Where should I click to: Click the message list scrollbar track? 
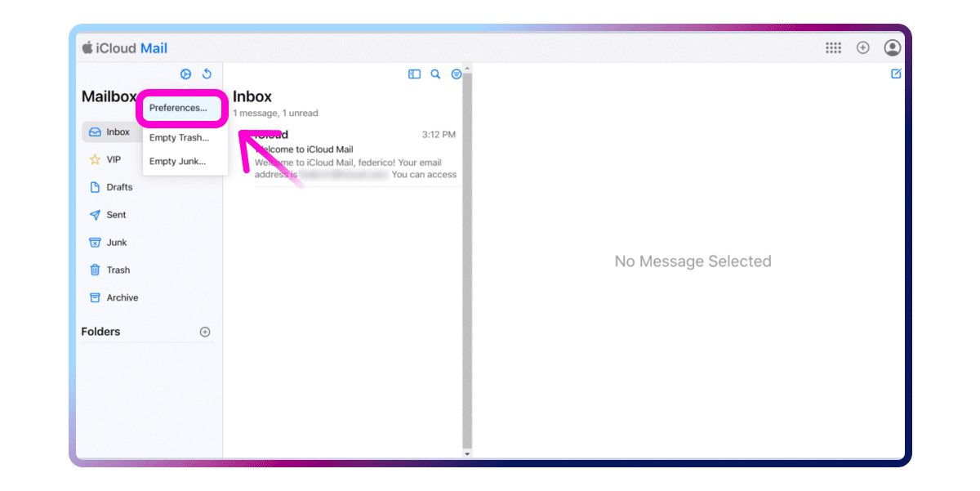(x=467, y=261)
